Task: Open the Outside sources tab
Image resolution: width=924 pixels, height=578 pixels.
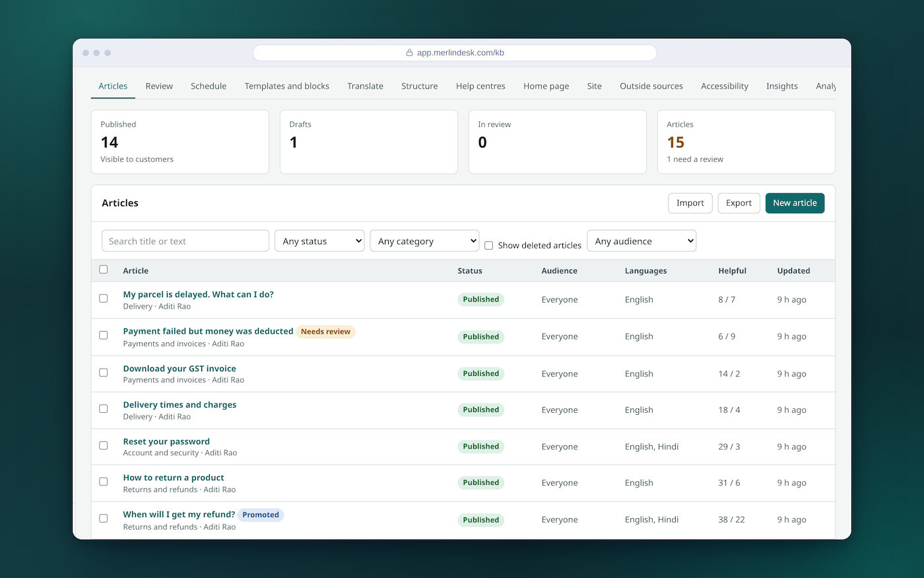Action: [651, 86]
